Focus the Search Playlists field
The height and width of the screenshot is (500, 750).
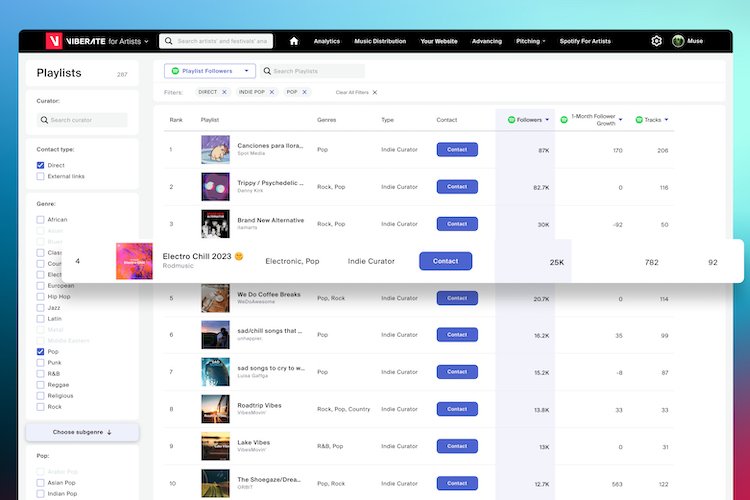(x=312, y=71)
